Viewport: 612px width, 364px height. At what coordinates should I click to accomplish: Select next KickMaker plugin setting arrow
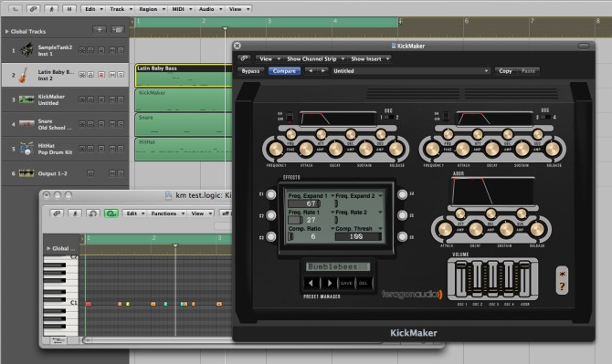pyautogui.click(x=322, y=71)
